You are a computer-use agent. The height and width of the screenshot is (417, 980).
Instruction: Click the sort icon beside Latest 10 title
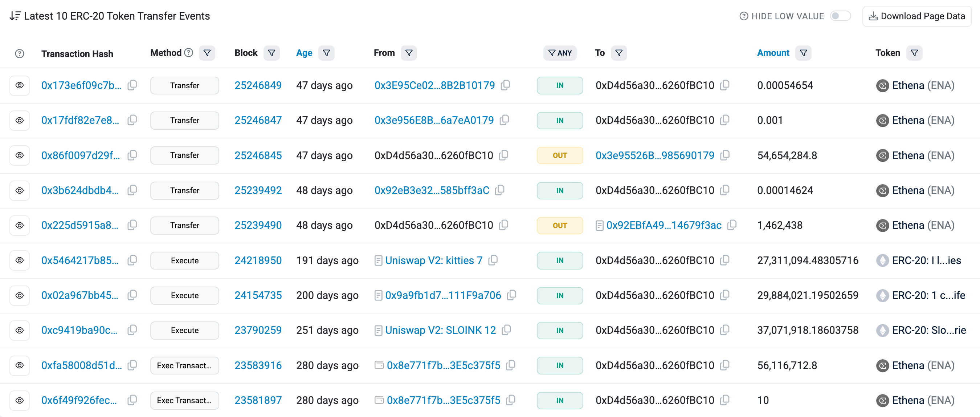15,16
